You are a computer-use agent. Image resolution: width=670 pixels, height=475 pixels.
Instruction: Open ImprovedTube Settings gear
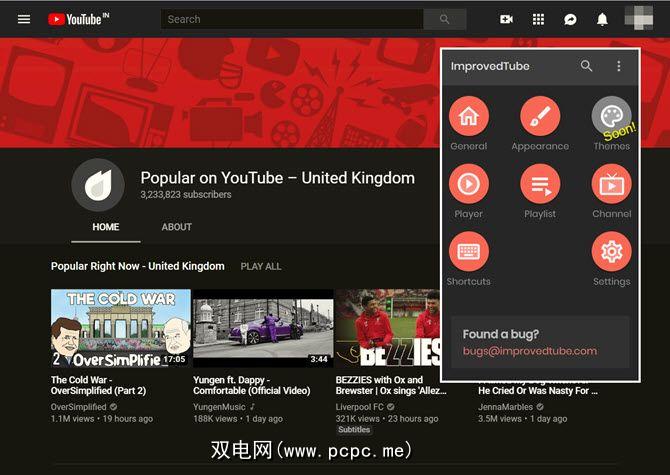[x=611, y=252]
